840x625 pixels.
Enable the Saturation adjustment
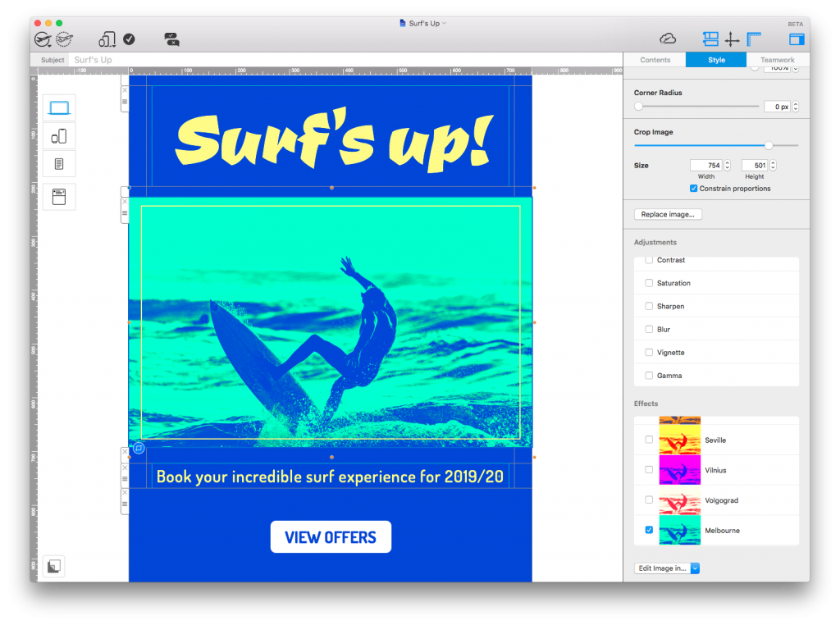(x=649, y=283)
